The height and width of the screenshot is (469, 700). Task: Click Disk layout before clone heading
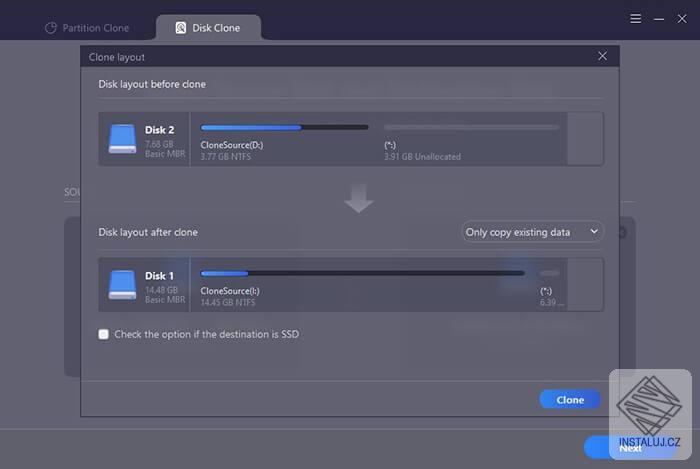152,84
